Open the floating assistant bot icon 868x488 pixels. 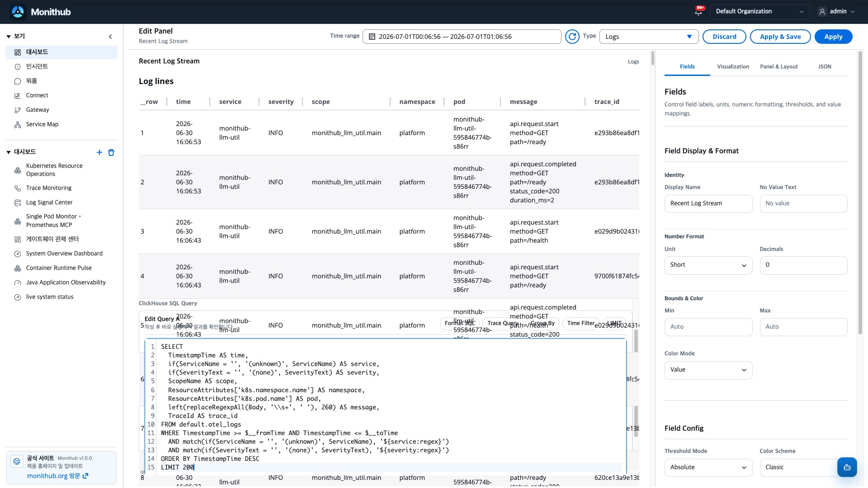(847, 467)
